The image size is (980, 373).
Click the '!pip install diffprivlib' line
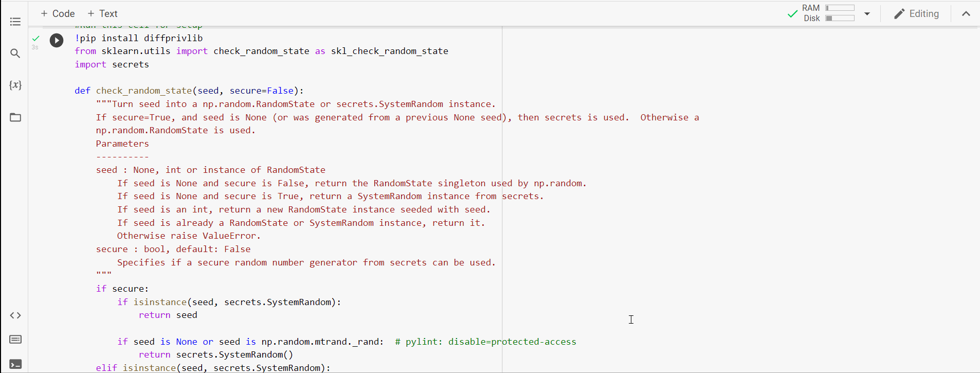point(139,38)
